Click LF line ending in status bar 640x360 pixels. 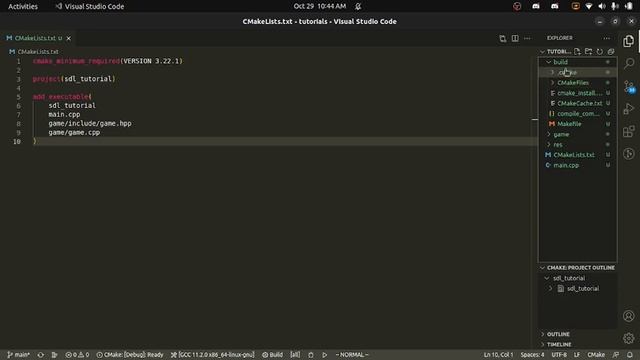pyautogui.click(x=577, y=355)
